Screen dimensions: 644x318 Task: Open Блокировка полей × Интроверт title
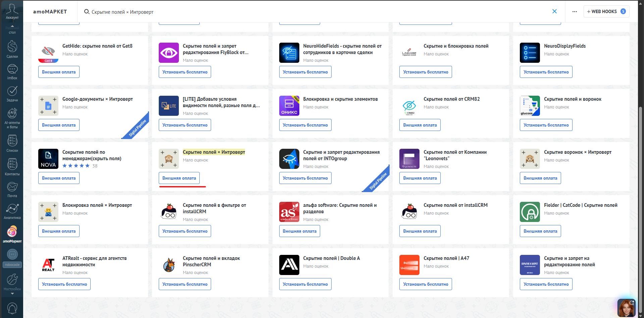(x=97, y=205)
